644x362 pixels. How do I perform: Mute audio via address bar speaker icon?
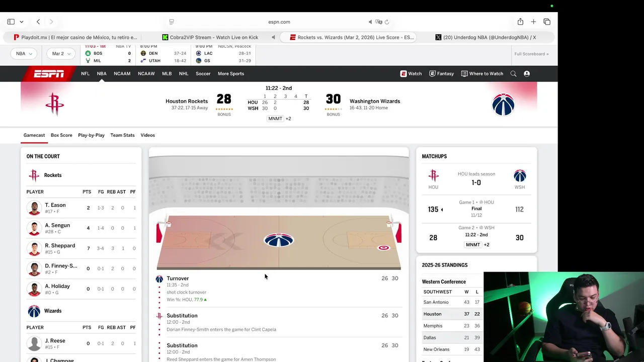point(370,22)
